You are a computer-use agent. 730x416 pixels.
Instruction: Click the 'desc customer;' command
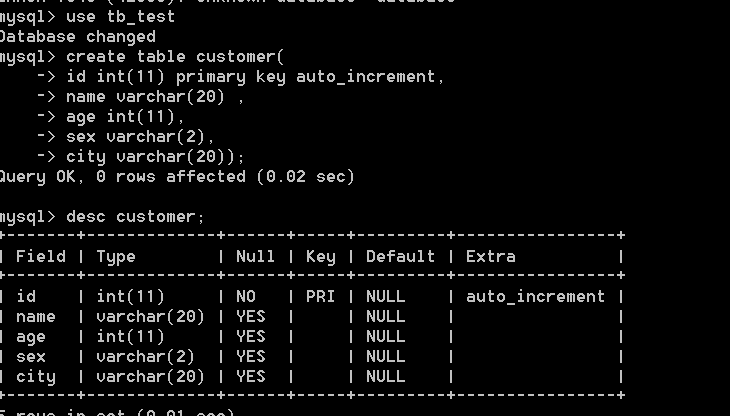click(x=135, y=217)
